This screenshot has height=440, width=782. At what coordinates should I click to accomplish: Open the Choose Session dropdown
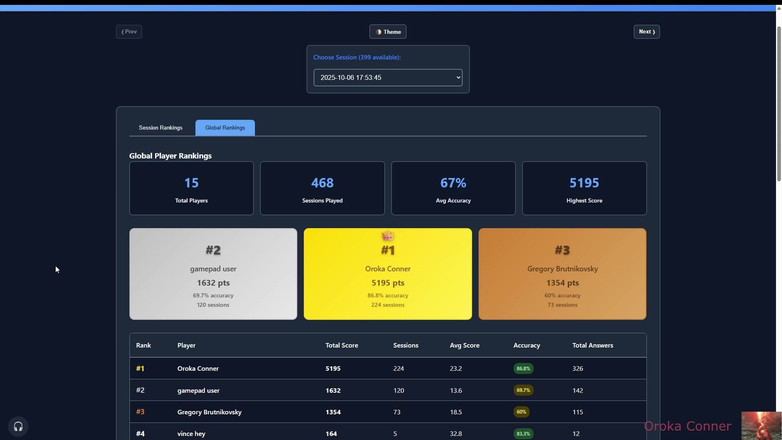388,77
